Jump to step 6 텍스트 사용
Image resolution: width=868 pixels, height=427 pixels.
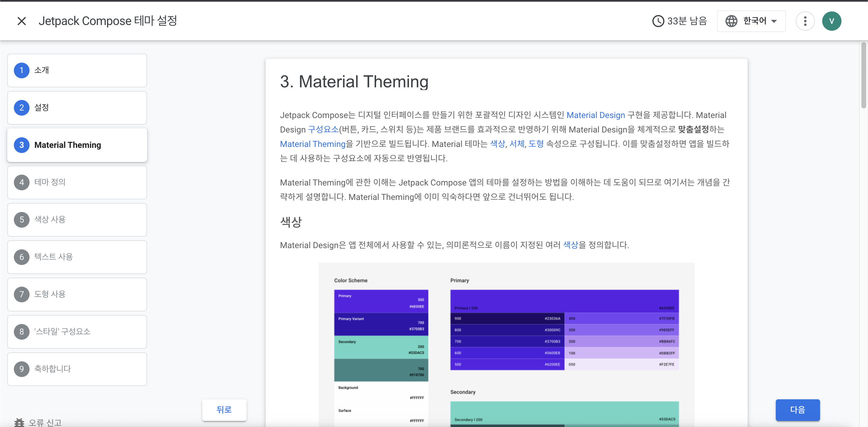point(77,257)
